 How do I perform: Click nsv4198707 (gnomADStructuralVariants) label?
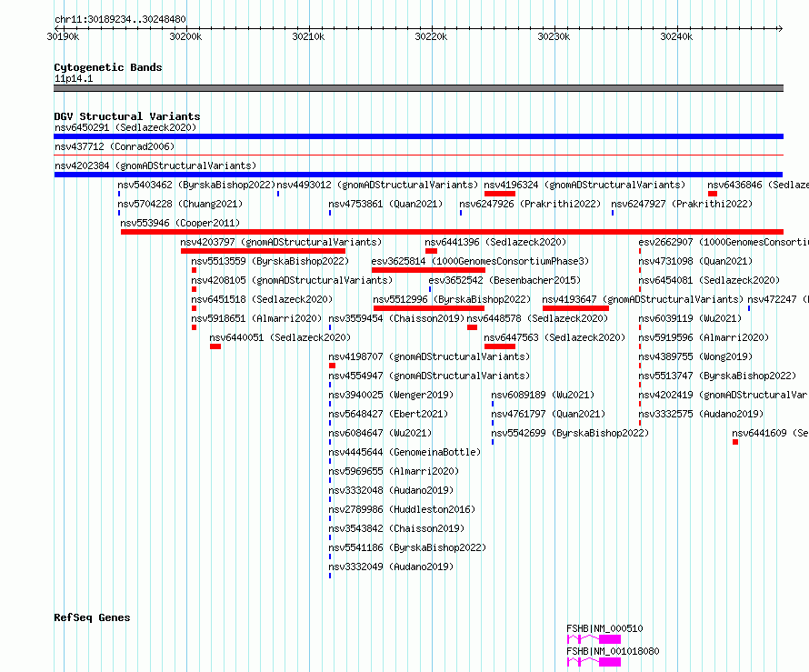pos(429,356)
